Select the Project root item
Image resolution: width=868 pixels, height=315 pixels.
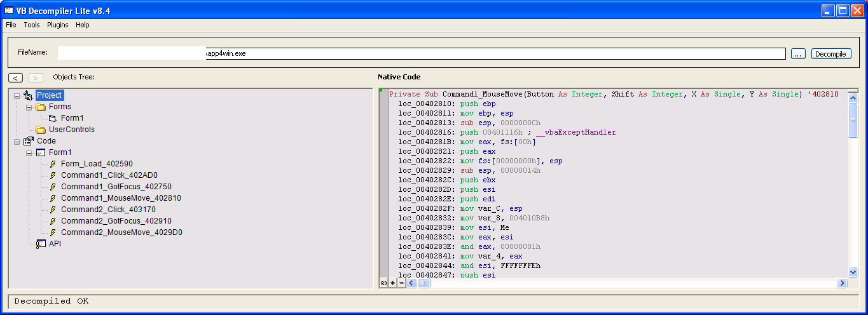coord(49,95)
